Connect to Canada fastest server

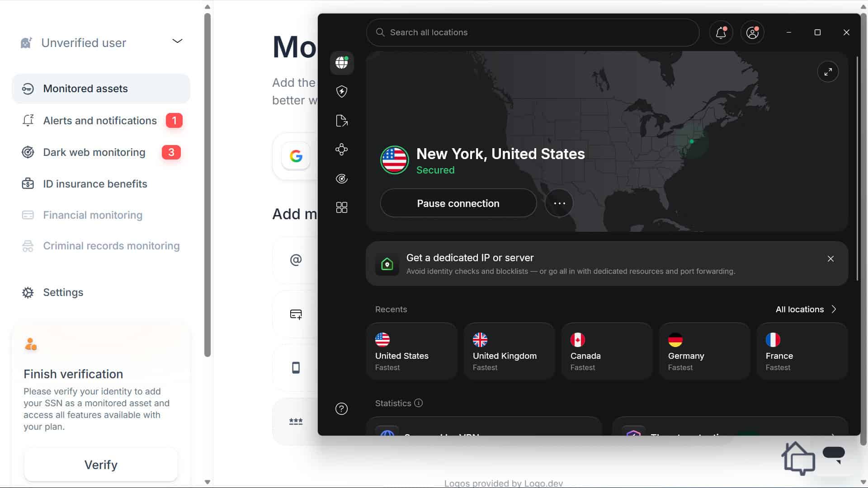(x=607, y=351)
